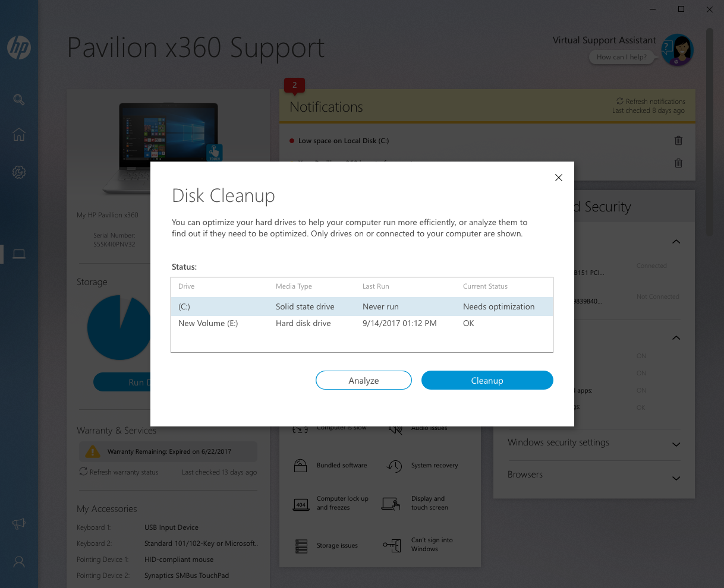724x588 pixels.
Task: Click the Cleanup button
Action: point(487,381)
